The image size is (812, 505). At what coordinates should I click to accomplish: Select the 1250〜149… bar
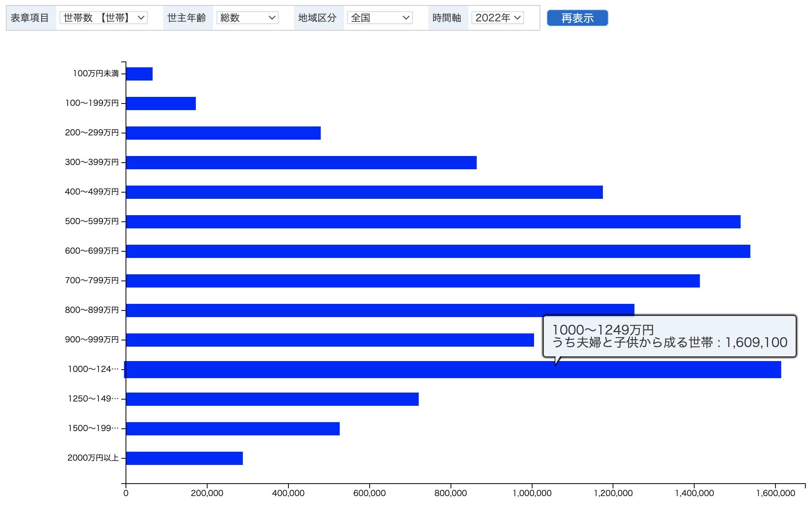(272, 399)
